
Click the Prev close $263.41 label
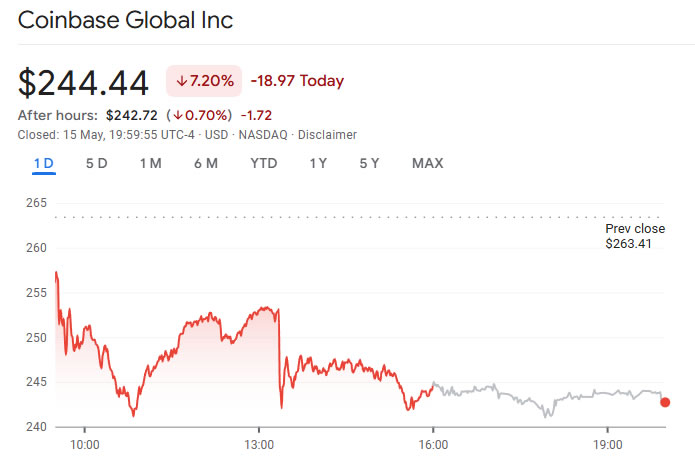634,236
